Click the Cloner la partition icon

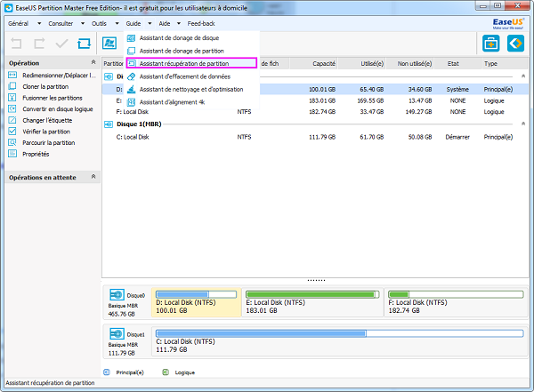pyautogui.click(x=12, y=86)
